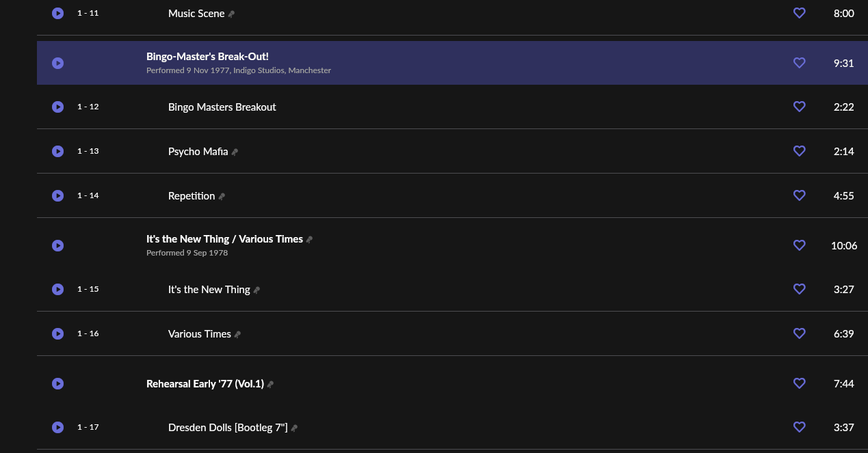The height and width of the screenshot is (453, 868).
Task: Favorite Rehearsal Early '77 (Vol.1)
Action: (x=799, y=383)
